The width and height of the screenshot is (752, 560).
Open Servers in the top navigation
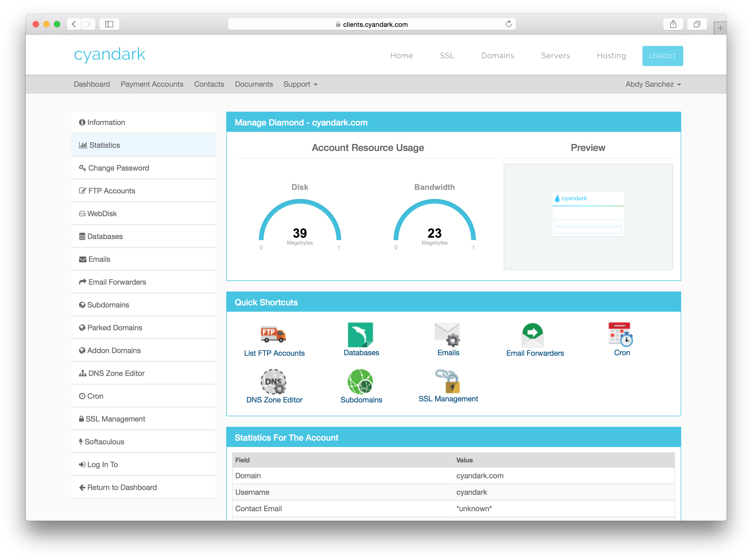[555, 56]
